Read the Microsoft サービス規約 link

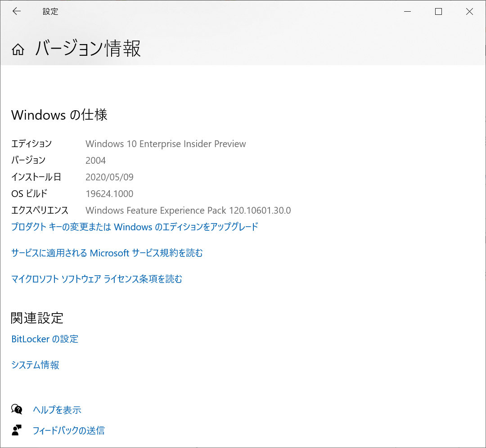pyautogui.click(x=107, y=253)
